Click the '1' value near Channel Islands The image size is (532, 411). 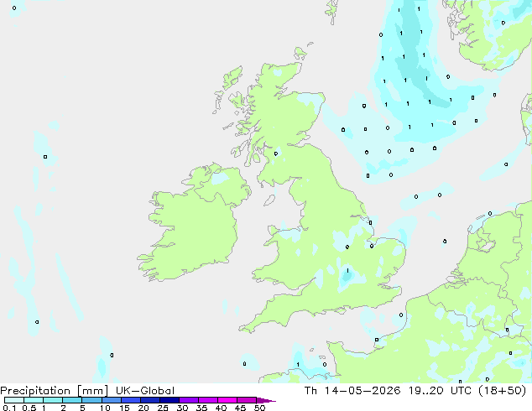point(298,365)
